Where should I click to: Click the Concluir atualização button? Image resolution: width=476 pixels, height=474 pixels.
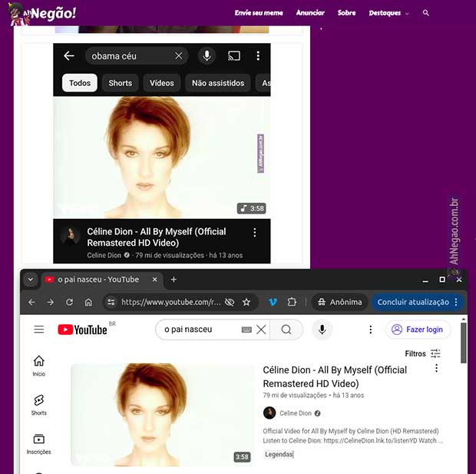[x=418, y=302]
